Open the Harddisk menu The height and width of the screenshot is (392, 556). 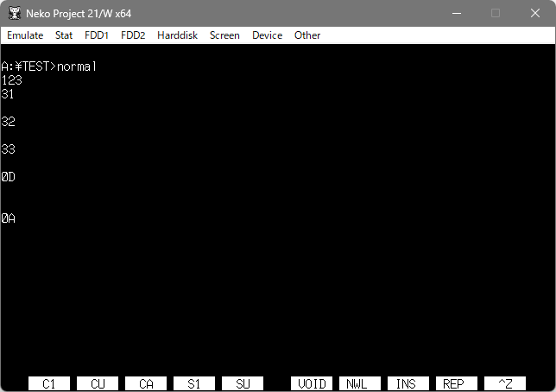[x=177, y=35]
